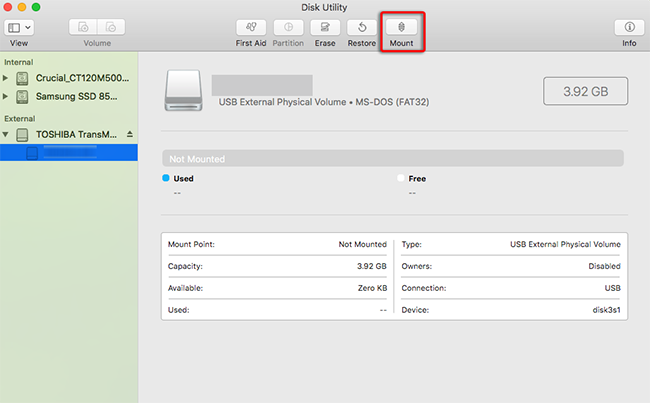Click the Erase toolbar button
This screenshot has width=650, height=403.
pyautogui.click(x=325, y=27)
